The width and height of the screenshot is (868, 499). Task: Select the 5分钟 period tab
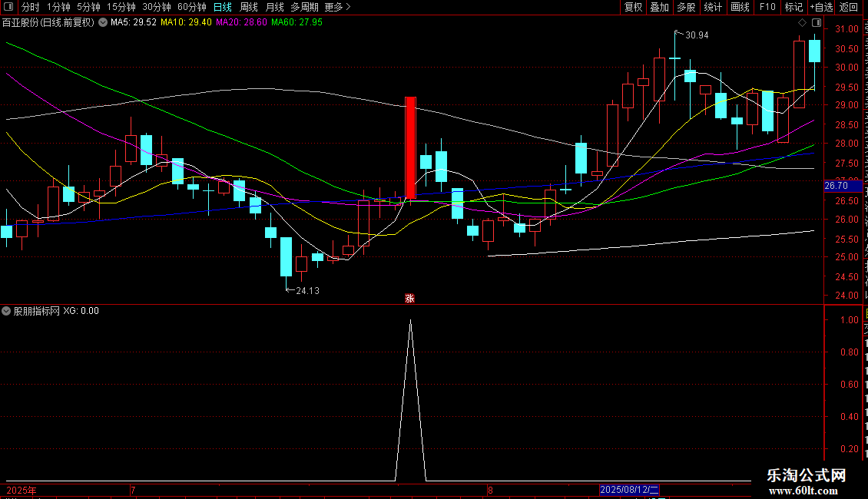pos(88,7)
